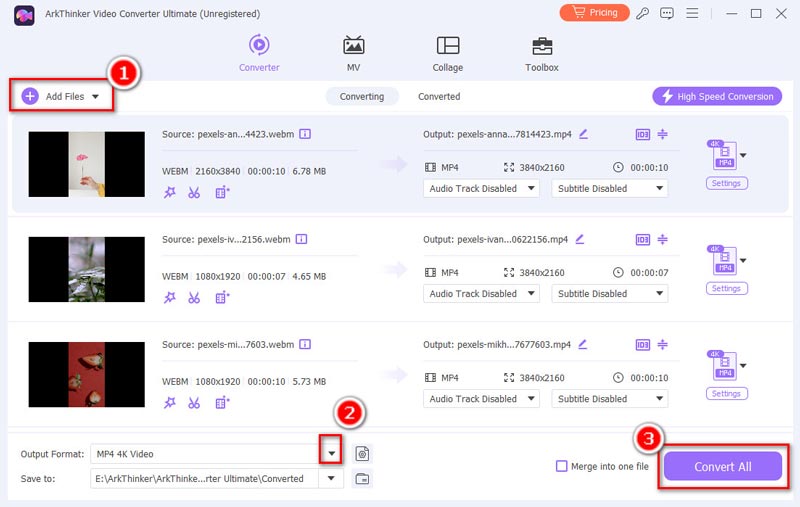The image size is (800, 507).
Task: Open the output folder icon
Action: [362, 478]
